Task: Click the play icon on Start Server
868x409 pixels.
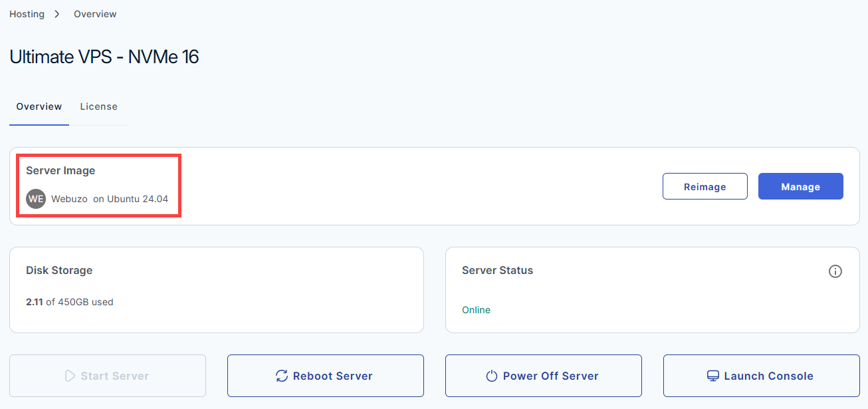Action: [70, 376]
